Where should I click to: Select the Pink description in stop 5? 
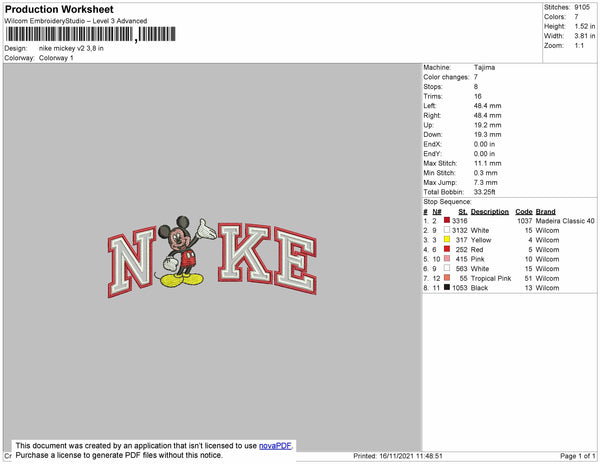(x=478, y=259)
